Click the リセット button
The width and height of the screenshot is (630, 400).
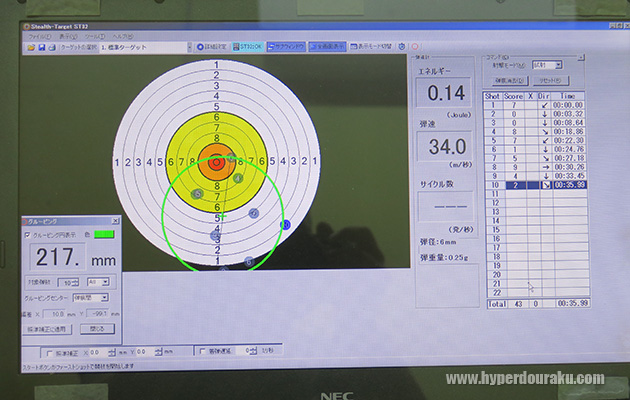551,80
